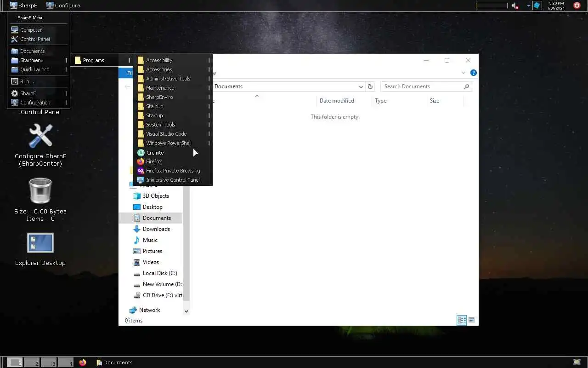Click sidebar scrollbar down arrow
Viewport: 588px width, 368px height.
186,311
